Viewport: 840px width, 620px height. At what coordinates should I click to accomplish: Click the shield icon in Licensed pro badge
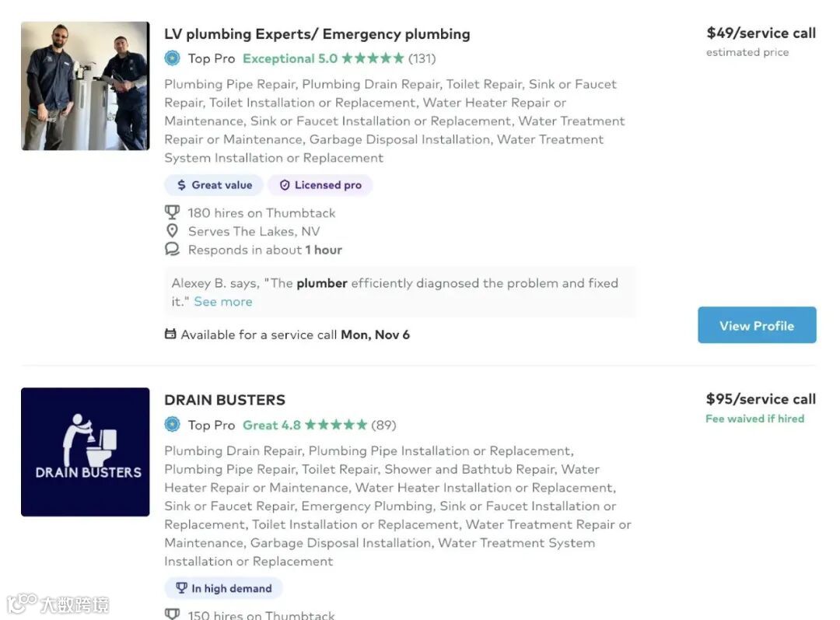click(x=285, y=185)
